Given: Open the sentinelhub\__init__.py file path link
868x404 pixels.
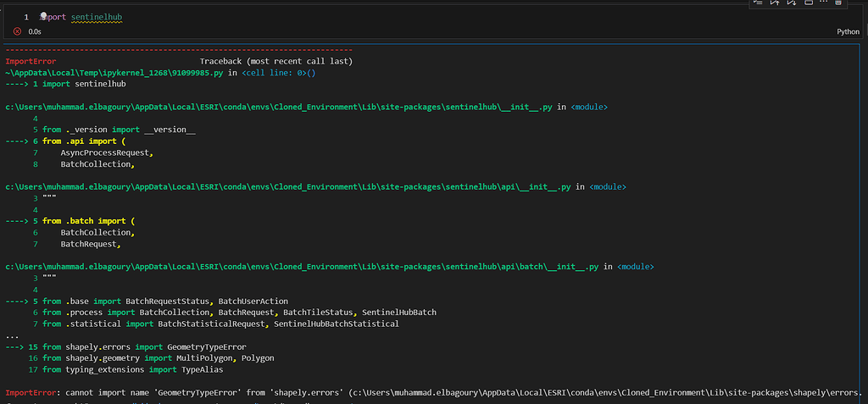Looking at the screenshot, I should [278, 108].
